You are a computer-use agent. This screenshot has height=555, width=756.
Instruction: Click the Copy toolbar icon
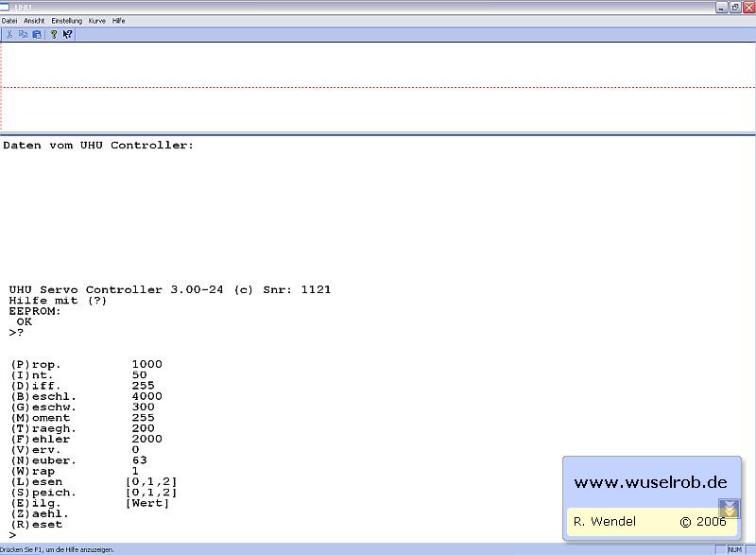click(x=23, y=34)
